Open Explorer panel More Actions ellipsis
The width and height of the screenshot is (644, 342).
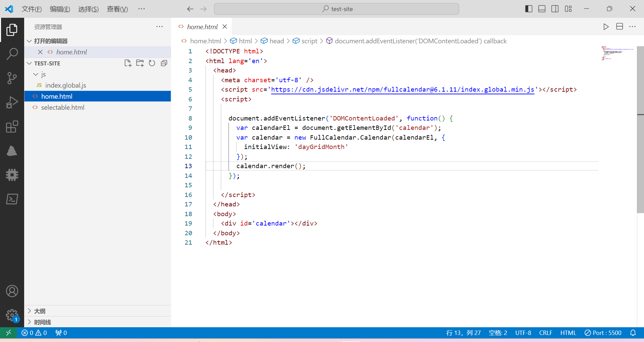(x=160, y=27)
